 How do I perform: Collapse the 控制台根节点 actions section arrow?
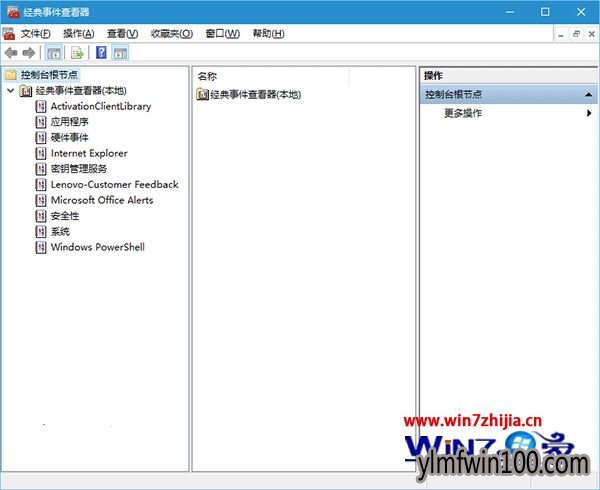click(x=589, y=94)
